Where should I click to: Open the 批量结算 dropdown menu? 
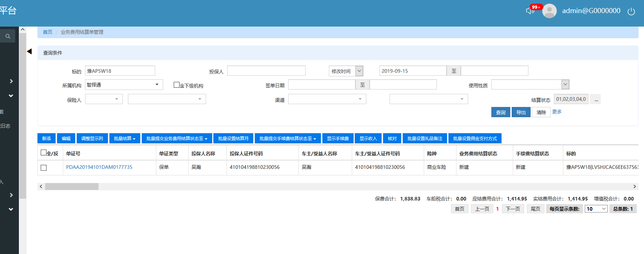(124, 139)
